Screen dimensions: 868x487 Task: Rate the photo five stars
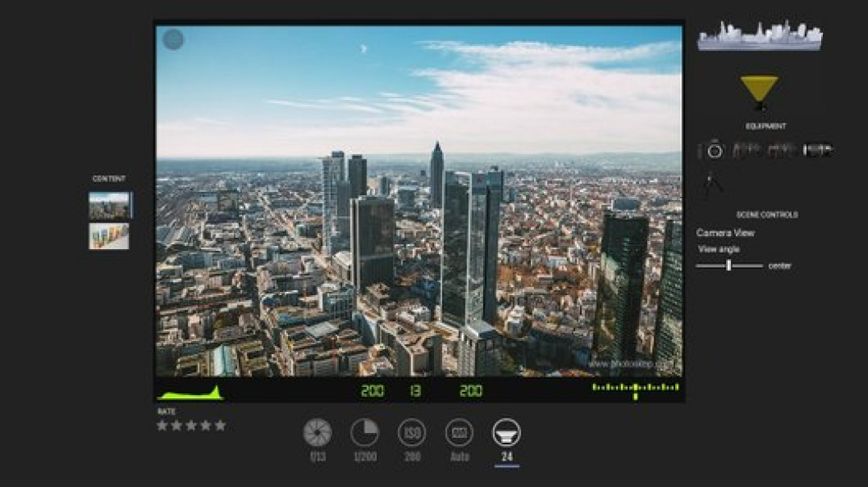point(220,426)
